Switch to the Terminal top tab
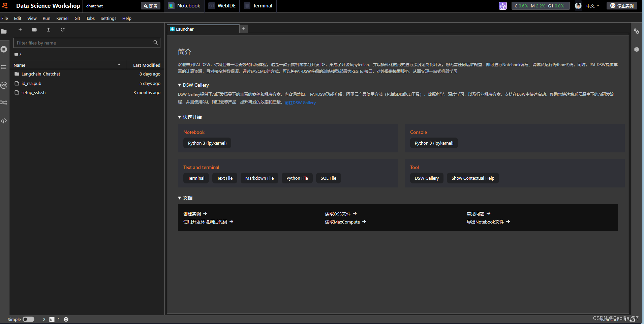 (x=258, y=6)
